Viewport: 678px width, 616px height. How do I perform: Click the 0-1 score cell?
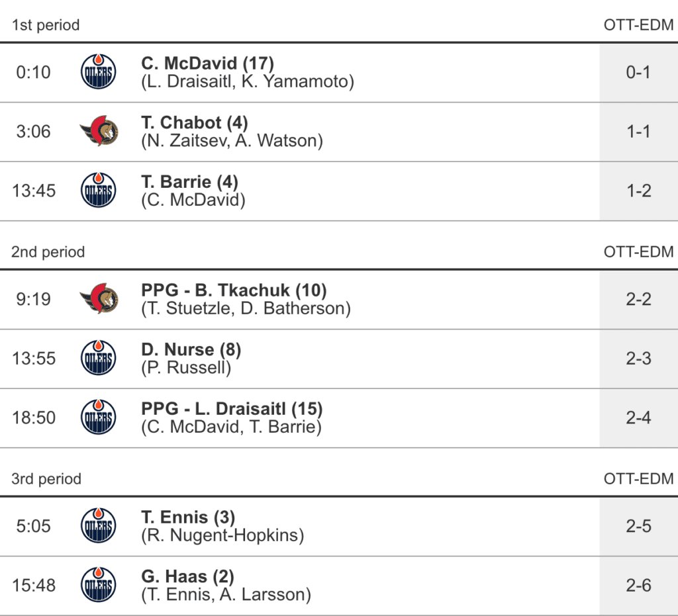coord(638,72)
